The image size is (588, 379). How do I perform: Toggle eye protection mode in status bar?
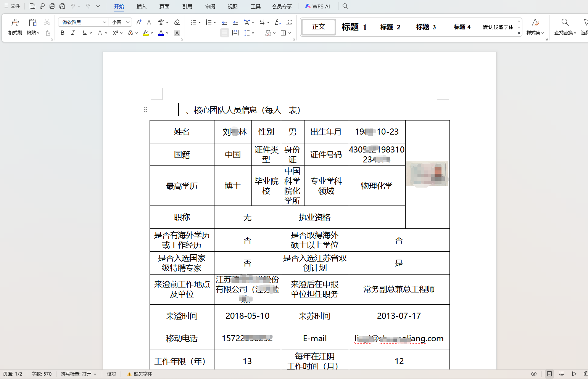coord(534,374)
